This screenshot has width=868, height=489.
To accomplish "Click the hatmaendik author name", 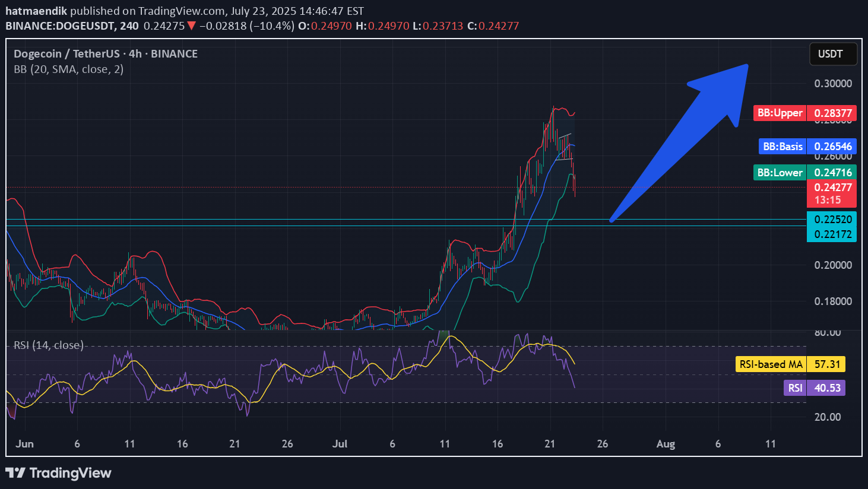I will click(36, 11).
